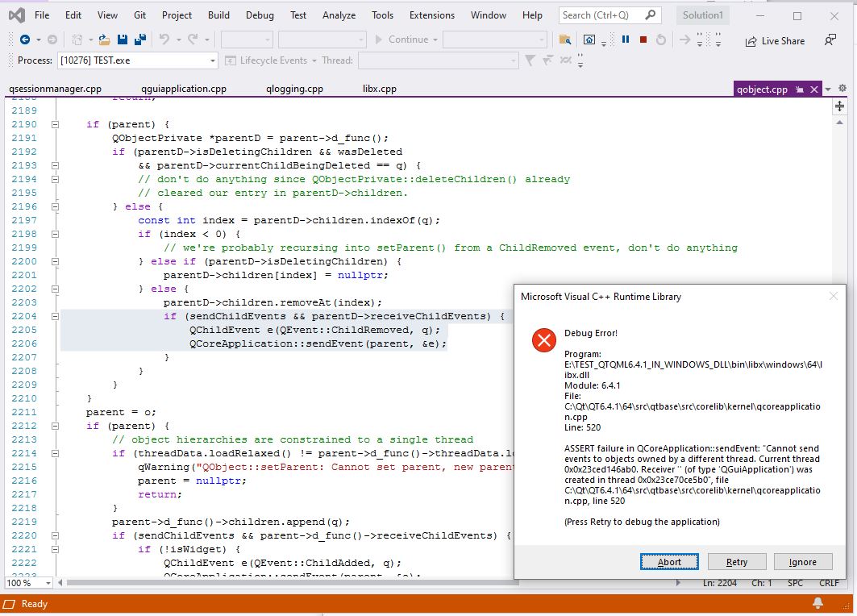Click the horizontal scrollbar left arrow
This screenshot has height=616, width=857.
60,583
